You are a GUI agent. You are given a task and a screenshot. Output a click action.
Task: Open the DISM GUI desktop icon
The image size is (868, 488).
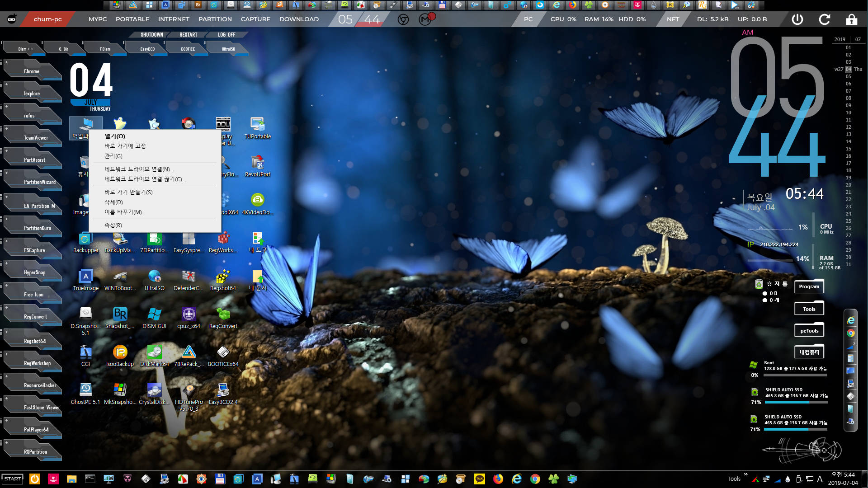click(x=154, y=318)
